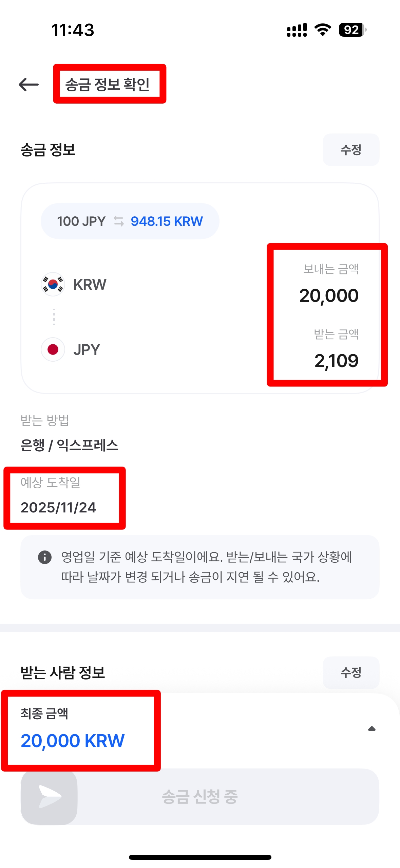
Task: Tap the exchange rate swap arrows icon
Action: (118, 221)
